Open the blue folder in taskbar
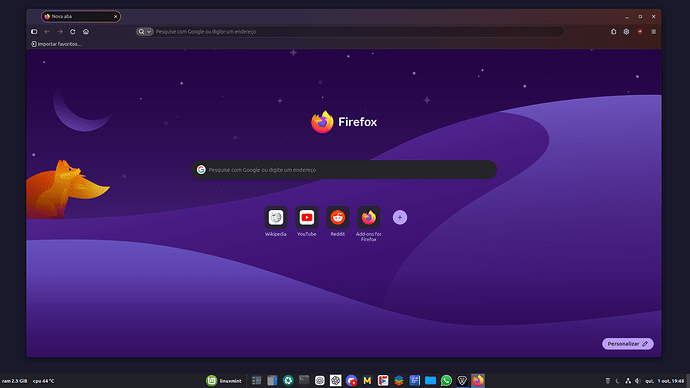The image size is (690, 388). [430, 381]
